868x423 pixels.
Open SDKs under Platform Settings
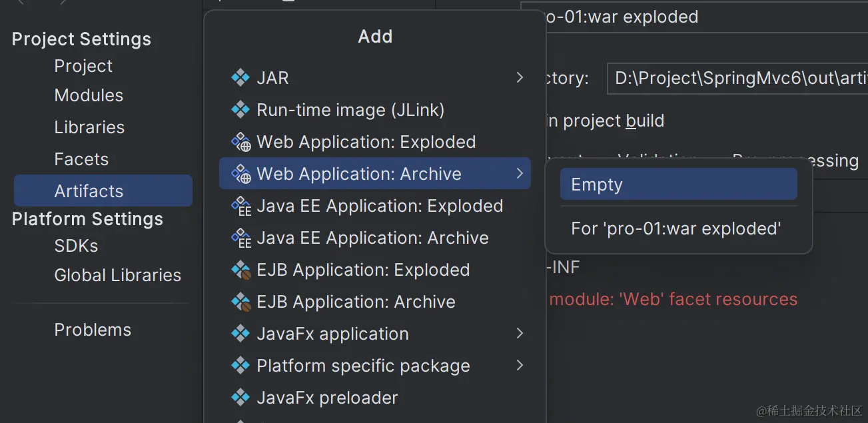[x=76, y=246]
